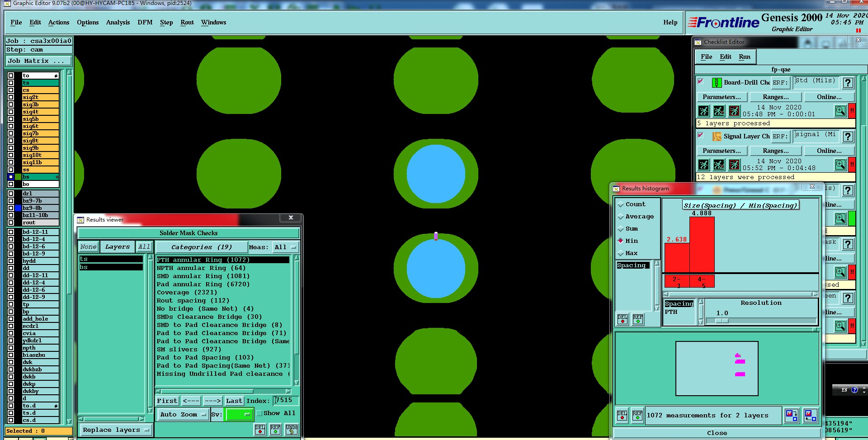Click DEL icon beside Spacing list in histogram
868x440 pixels.
tap(623, 319)
